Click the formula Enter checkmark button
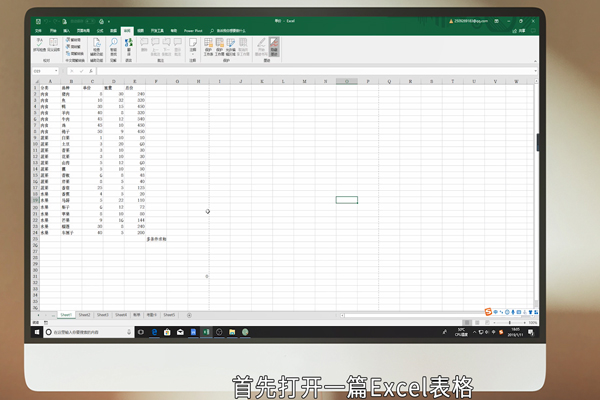The height and width of the screenshot is (400, 600). tap(82, 71)
